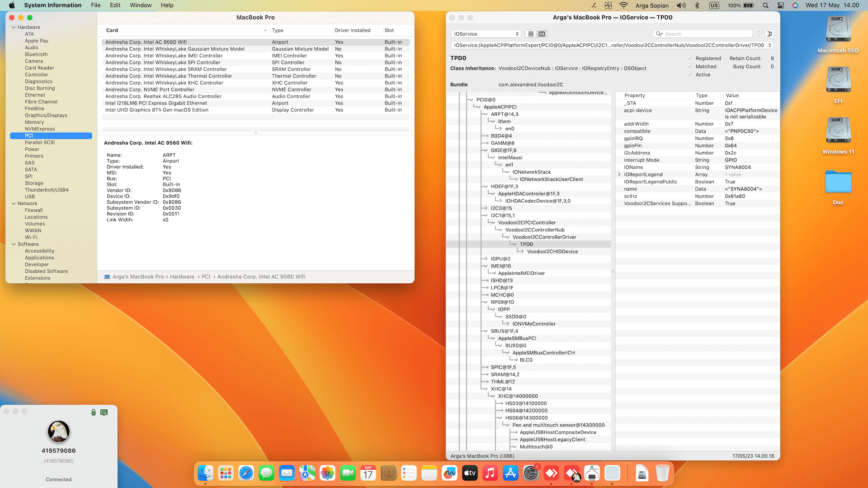Toggle the Matched checkbox
868x488 pixels.
[690, 66]
